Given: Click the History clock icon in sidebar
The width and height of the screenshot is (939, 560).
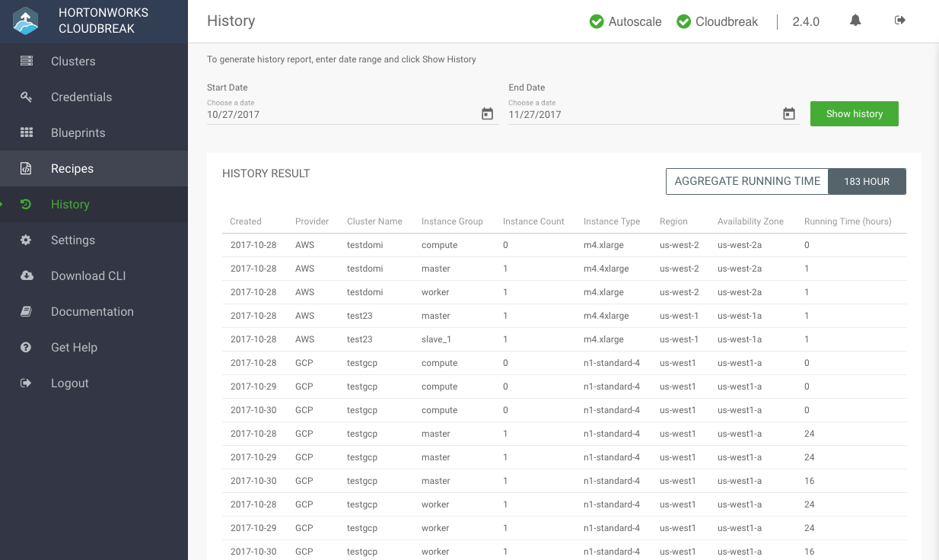Looking at the screenshot, I should 26,204.
